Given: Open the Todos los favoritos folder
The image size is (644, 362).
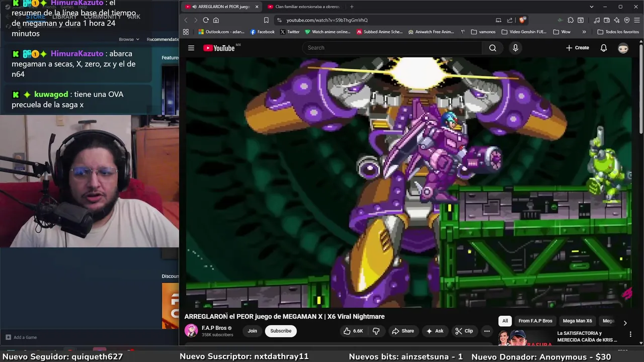Looking at the screenshot, I should (617, 32).
